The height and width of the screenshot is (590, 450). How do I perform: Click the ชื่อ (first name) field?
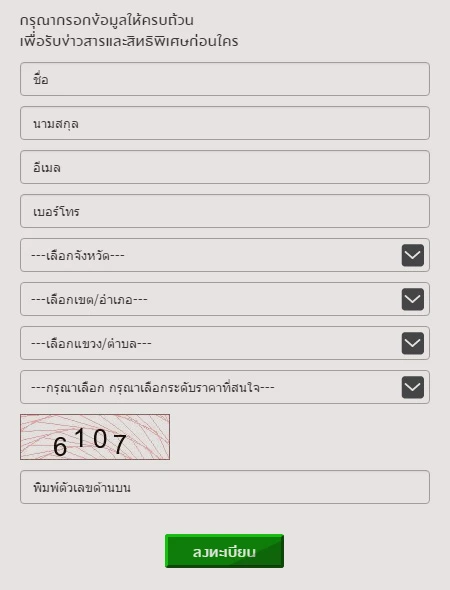tap(225, 79)
